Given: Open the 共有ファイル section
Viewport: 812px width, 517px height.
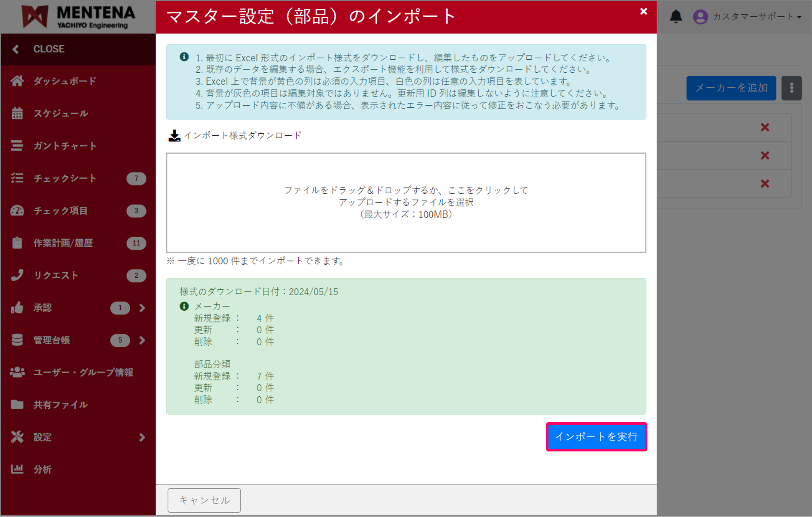Looking at the screenshot, I should [60, 405].
